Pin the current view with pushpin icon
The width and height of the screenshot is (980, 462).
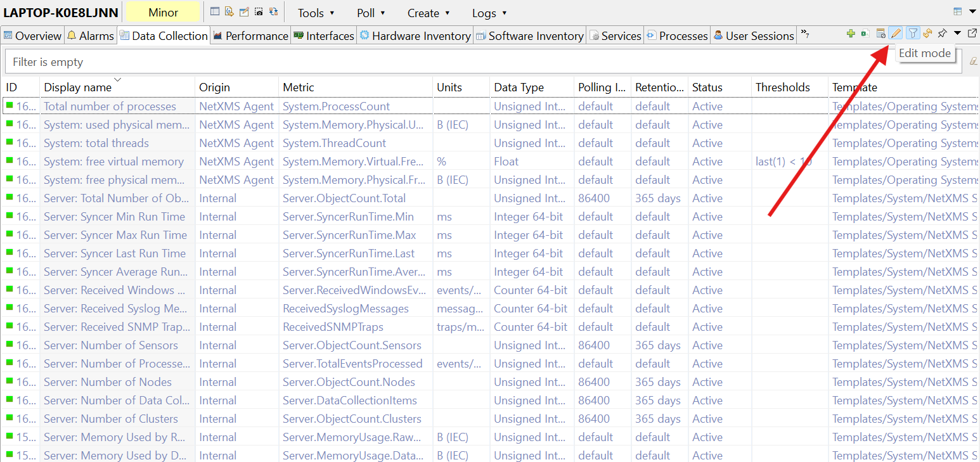pyautogui.click(x=943, y=34)
